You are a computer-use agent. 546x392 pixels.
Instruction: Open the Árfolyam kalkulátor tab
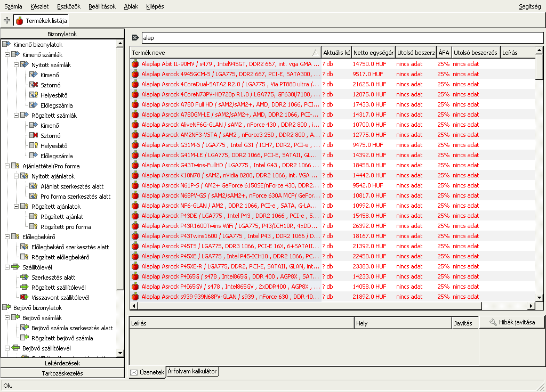click(x=192, y=371)
